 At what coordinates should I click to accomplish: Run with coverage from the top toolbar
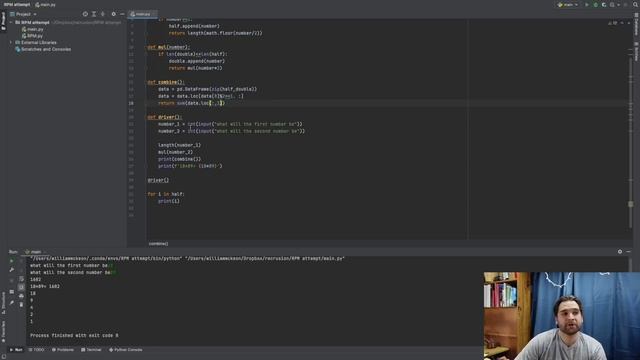604,5
